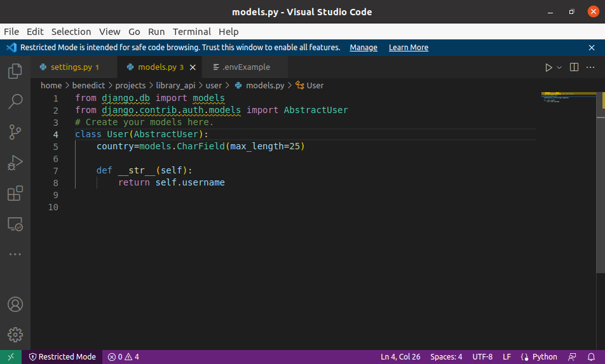Click the remote window indicator in status bar
This screenshot has height=364, width=605.
[x=11, y=357]
